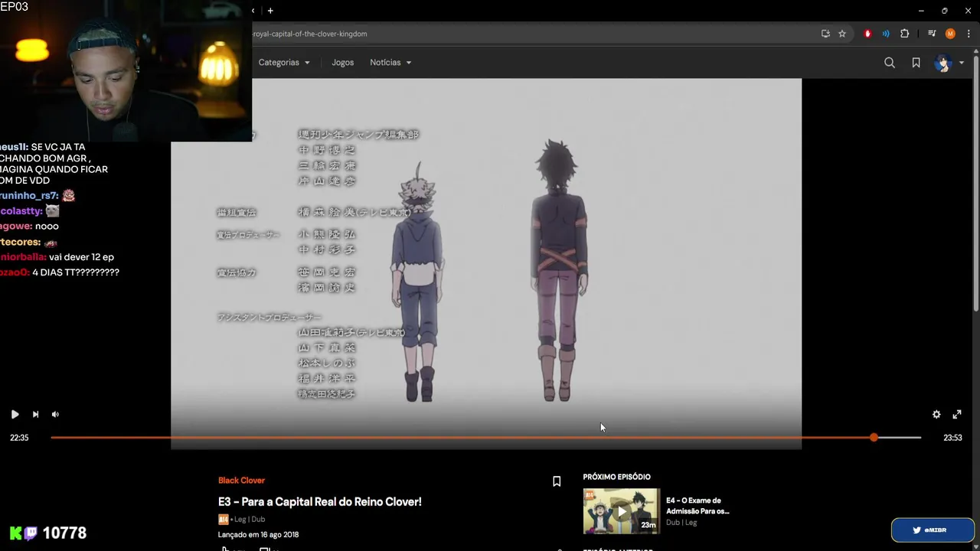Image resolution: width=980 pixels, height=551 pixels.
Task: Add this episode to the watchlist bookmark
Action: [557, 481]
